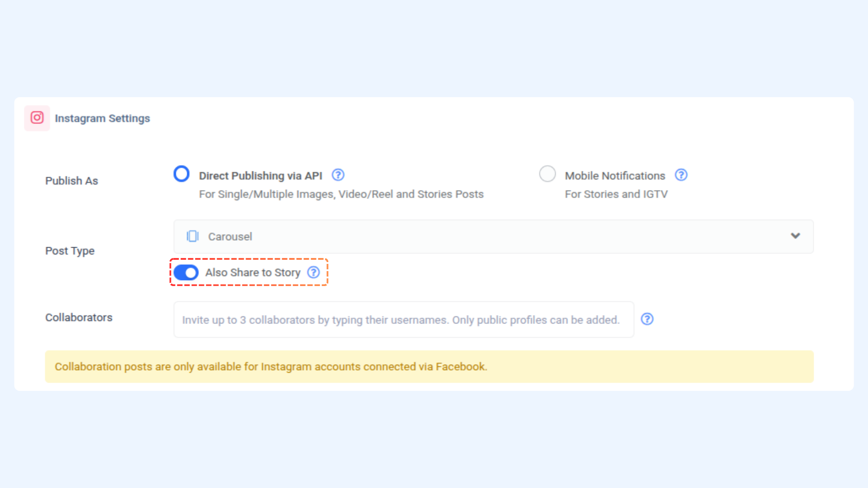Open help for Direct Publishing via API
Screen dimensions: 868x488
338,175
